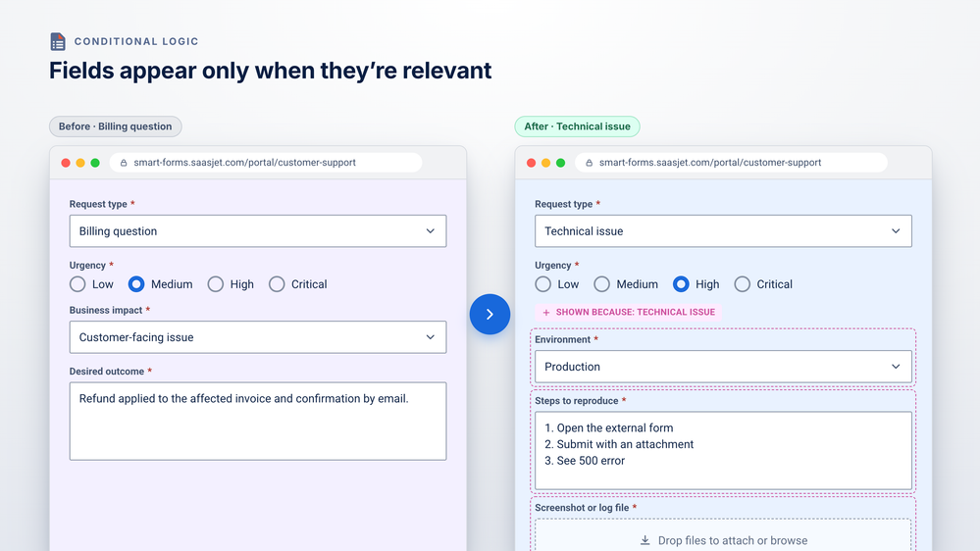
Task: Close the After browser window with red dot
Action: pyautogui.click(x=532, y=163)
